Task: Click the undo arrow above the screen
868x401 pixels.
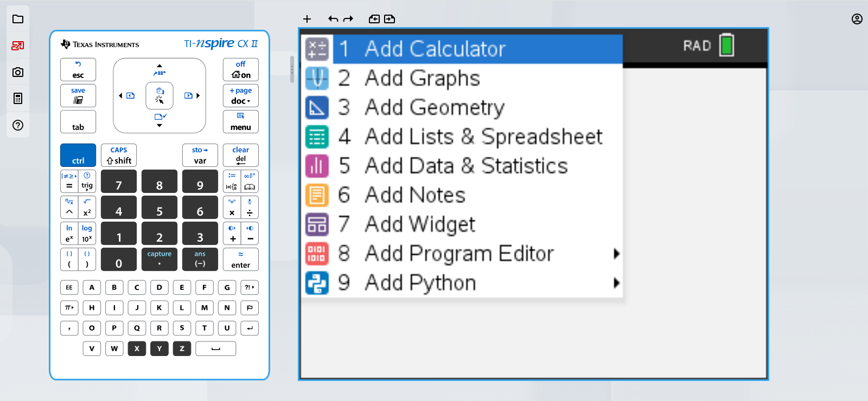Action: click(333, 19)
